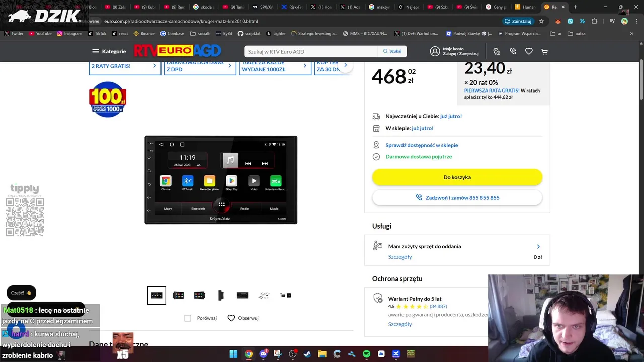Open the Kategorie hamburger menu
Screen dimensions: 644x362
pyautogui.click(x=109, y=51)
